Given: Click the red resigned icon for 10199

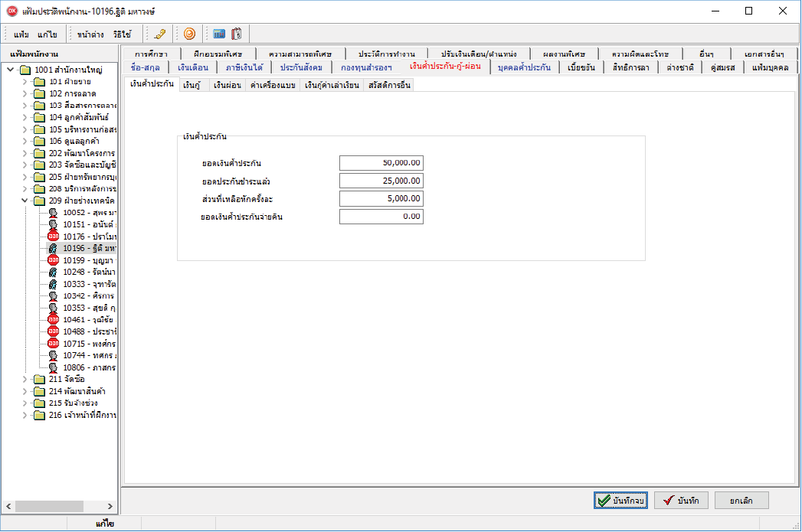Looking at the screenshot, I should [x=53, y=260].
